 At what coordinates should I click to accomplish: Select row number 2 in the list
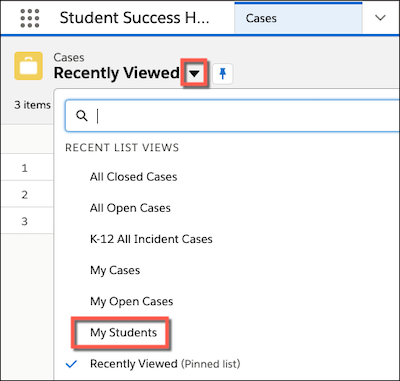point(24,195)
